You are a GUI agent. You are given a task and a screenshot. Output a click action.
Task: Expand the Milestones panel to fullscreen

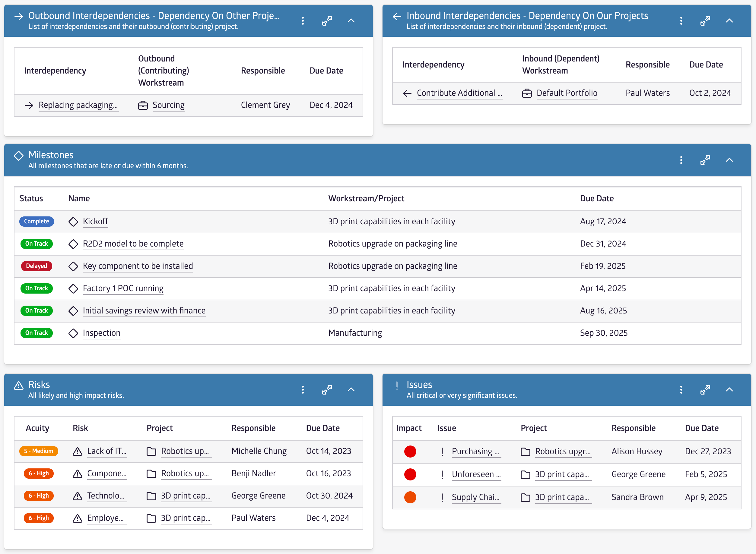(x=705, y=160)
